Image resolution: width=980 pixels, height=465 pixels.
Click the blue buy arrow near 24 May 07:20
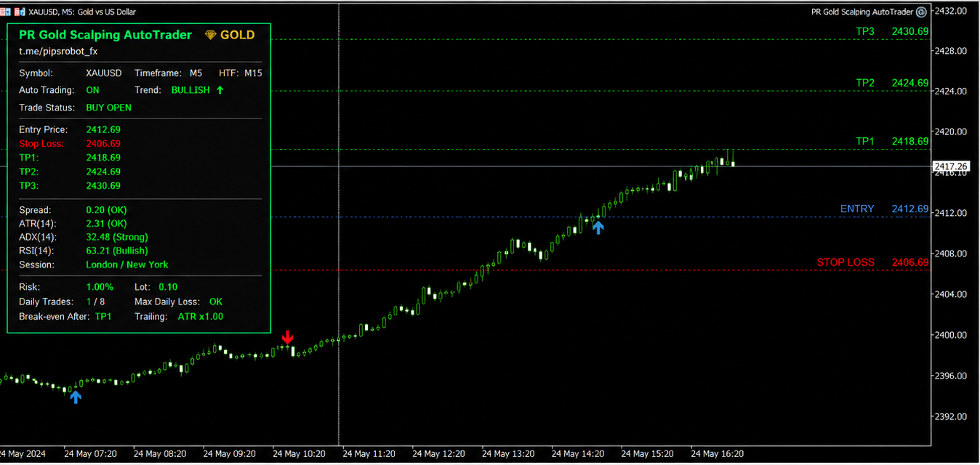tap(76, 396)
